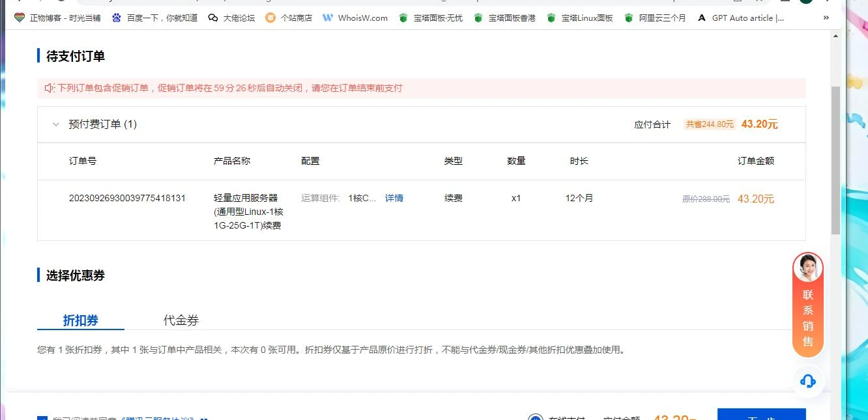868x420 pixels.
Task: Click the 联系销售 agent avatar
Action: pos(807,268)
